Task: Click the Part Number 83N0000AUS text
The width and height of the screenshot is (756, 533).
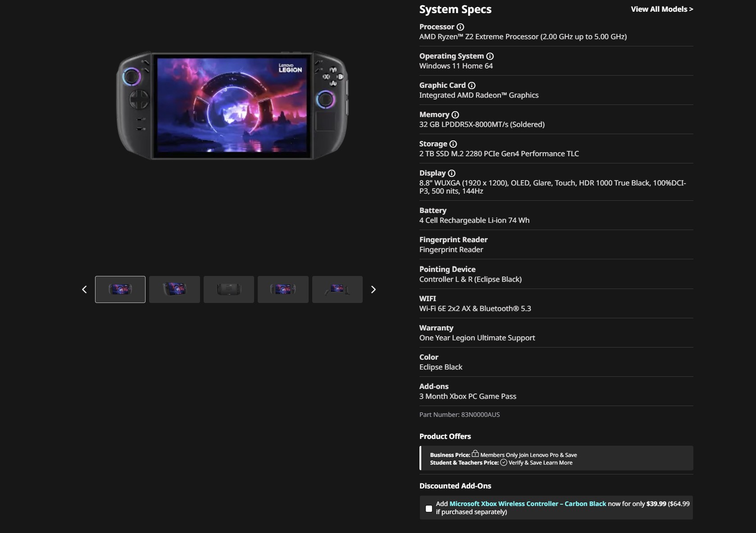Action: (460, 415)
